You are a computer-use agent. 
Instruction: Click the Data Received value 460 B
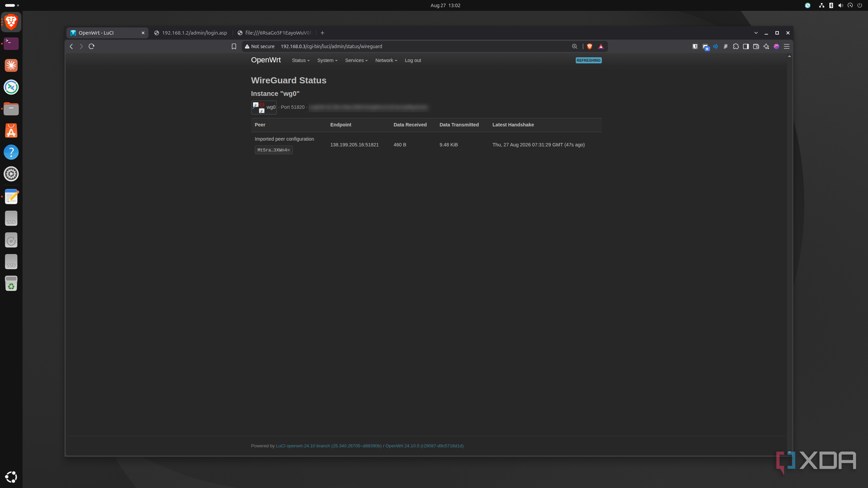(x=400, y=145)
